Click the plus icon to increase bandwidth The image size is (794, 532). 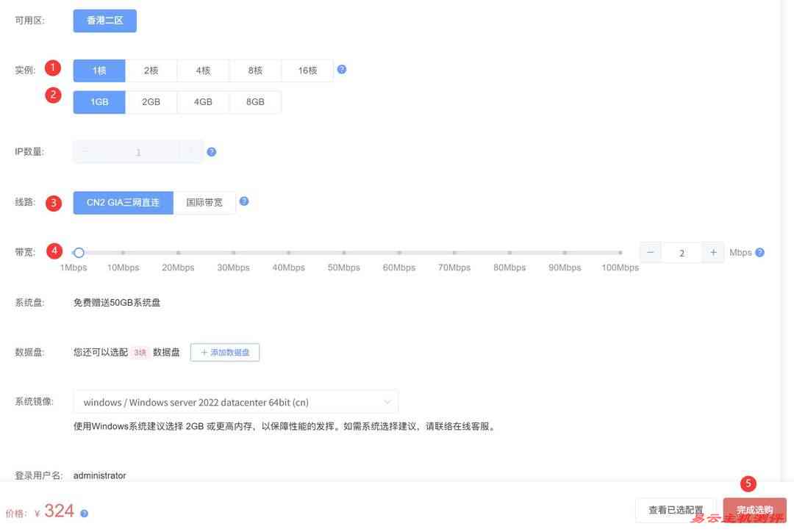[x=712, y=251]
